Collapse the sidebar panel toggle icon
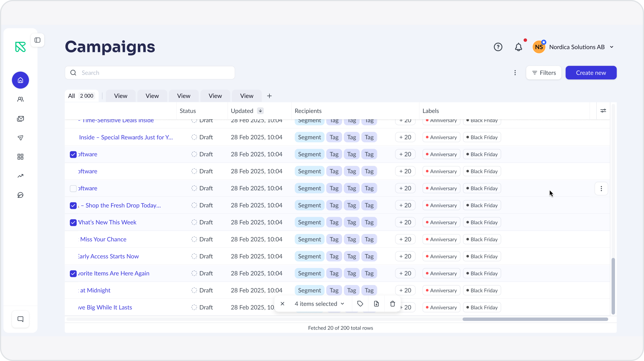This screenshot has height=361, width=644. 38,40
